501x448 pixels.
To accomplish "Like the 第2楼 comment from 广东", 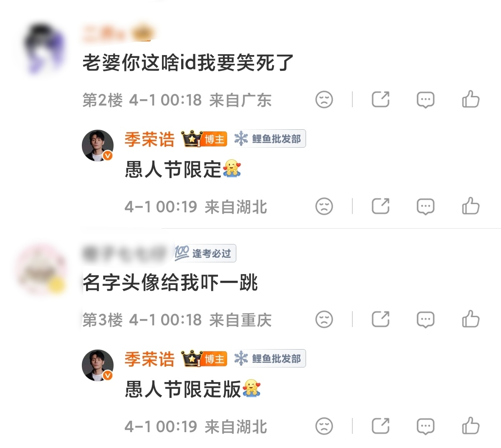I will coord(471,100).
